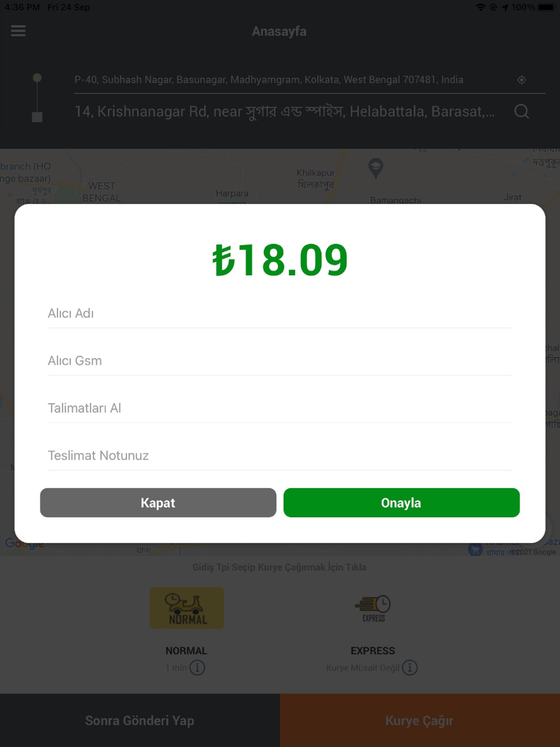Click the Alıcı Gsm input field
The height and width of the screenshot is (747, 560).
(x=280, y=361)
